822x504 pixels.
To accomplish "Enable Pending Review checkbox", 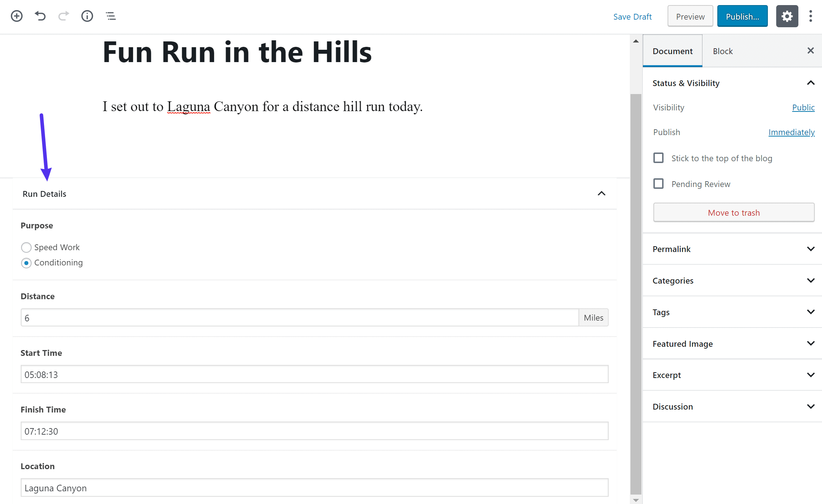I will tap(659, 184).
